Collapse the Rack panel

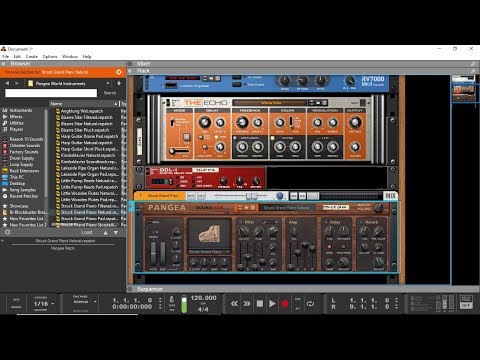130,70
